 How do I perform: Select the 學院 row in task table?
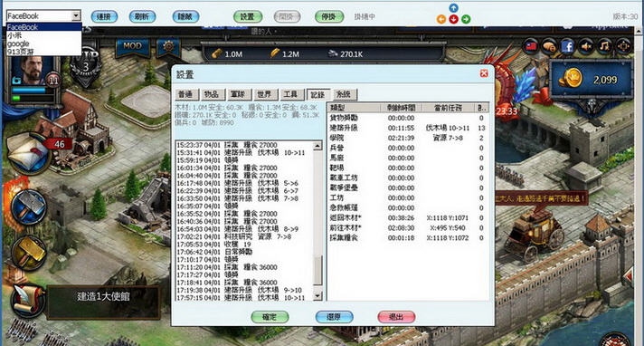pos(408,138)
